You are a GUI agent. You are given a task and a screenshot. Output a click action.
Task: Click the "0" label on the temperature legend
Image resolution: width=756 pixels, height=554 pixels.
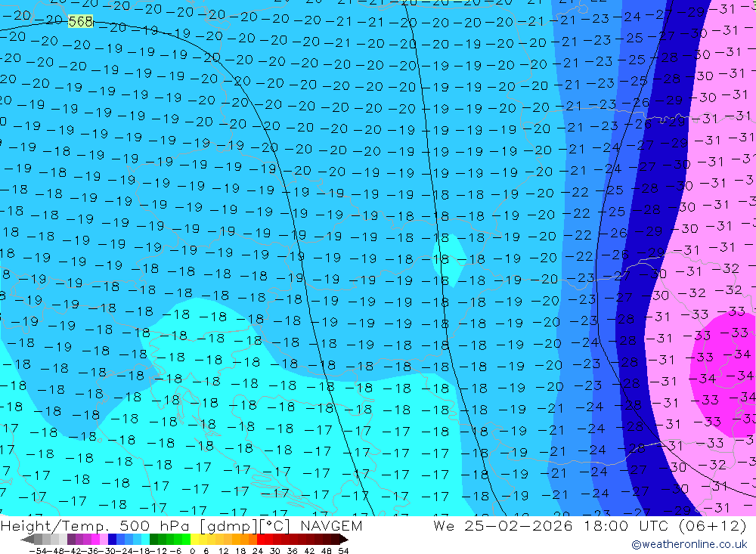(192, 551)
